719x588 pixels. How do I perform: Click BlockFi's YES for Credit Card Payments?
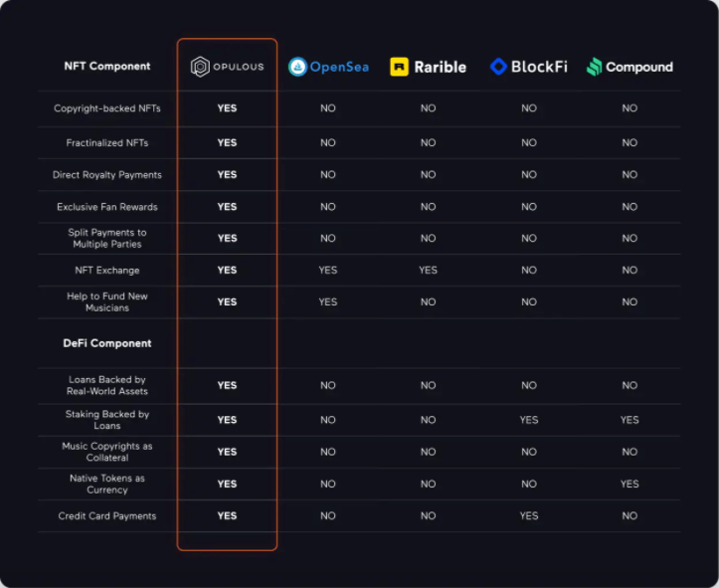pos(528,516)
